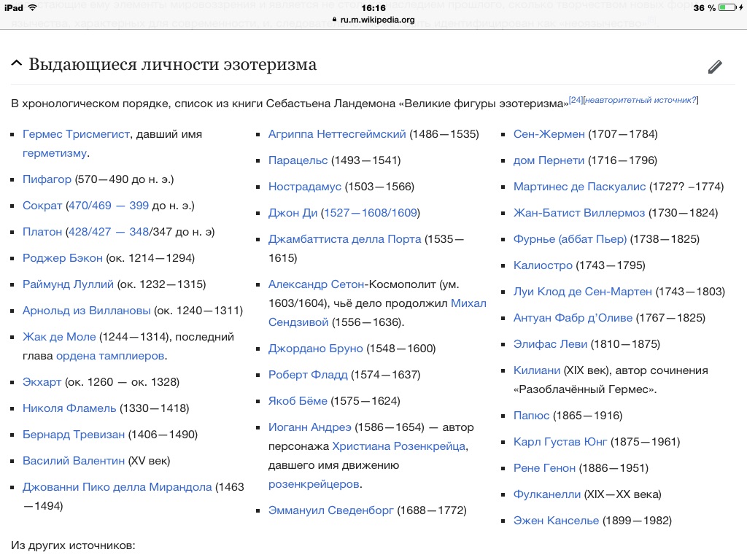
Task: Tap the 16:16 clock in status bar
Action: coord(373,7)
